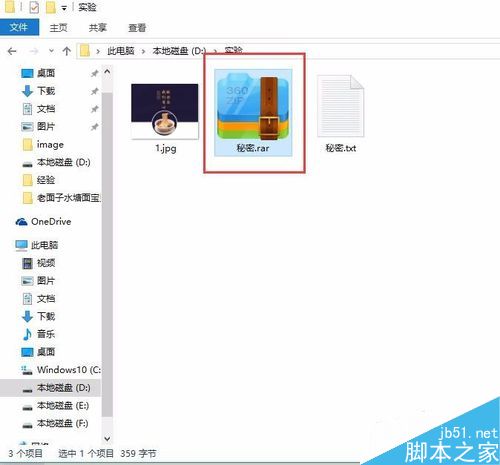Screen dimensions: 500x465
Task: Toggle the pin next to 下载
Action: (x=95, y=91)
